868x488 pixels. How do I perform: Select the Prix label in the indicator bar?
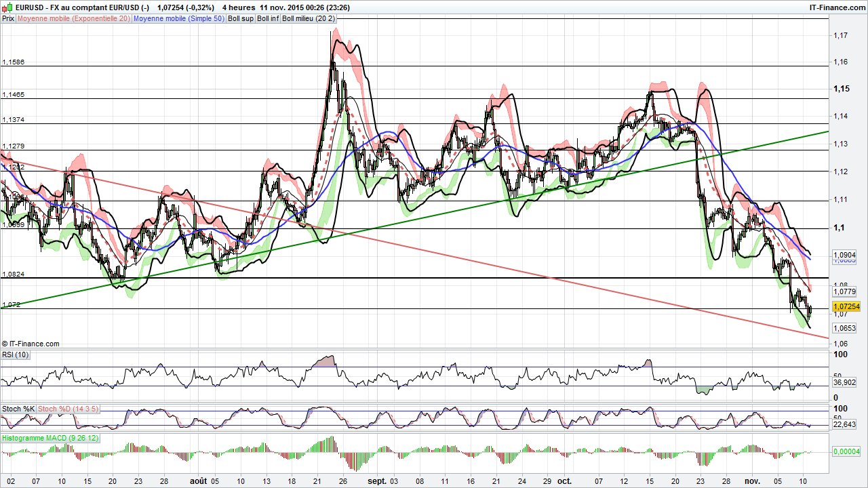pos(7,19)
